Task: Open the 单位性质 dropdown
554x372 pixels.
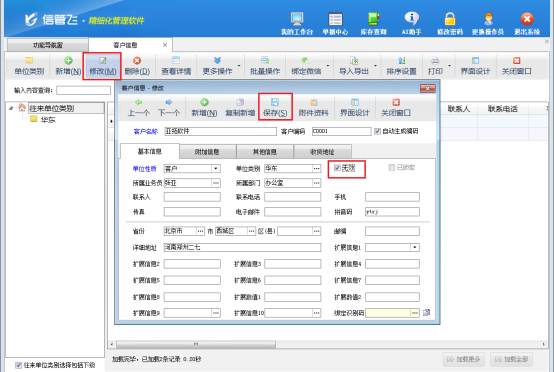Action: coord(216,169)
